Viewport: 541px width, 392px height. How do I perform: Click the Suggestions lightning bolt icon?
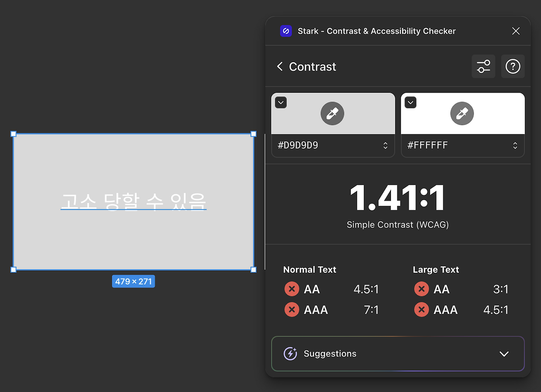290,354
